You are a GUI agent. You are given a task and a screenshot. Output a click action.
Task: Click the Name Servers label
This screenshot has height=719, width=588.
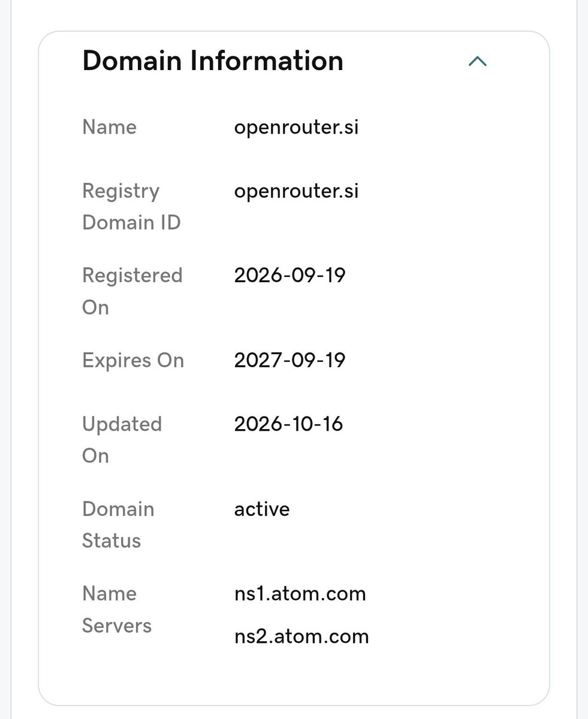(117, 609)
